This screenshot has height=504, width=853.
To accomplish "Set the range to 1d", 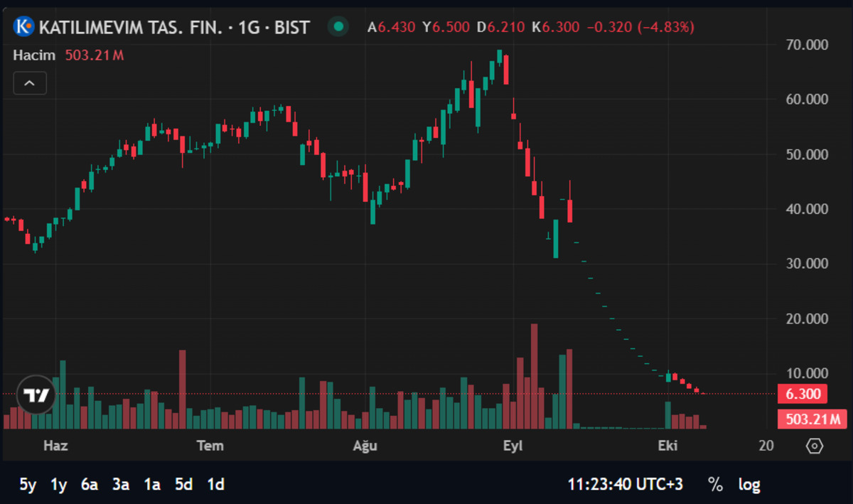I will pyautogui.click(x=215, y=485).
